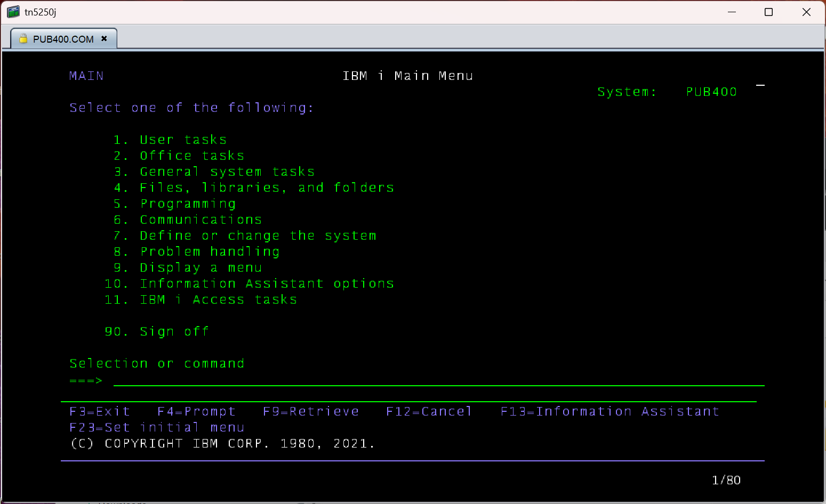Click the lock icon on PUB400.COM tab

(x=23, y=39)
